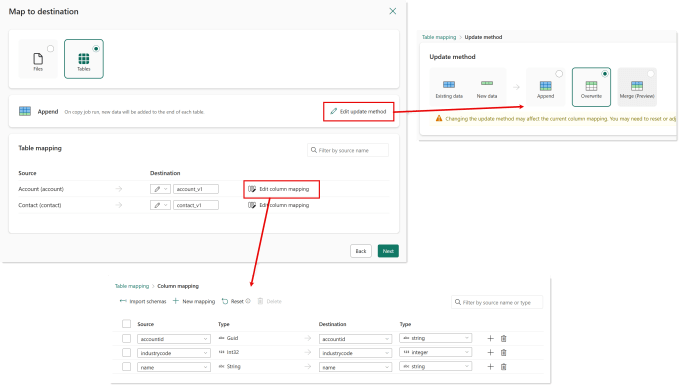Toggle the select-all checkbox in column mapping header
Viewport: 680px width, 386px height.
coord(126,324)
